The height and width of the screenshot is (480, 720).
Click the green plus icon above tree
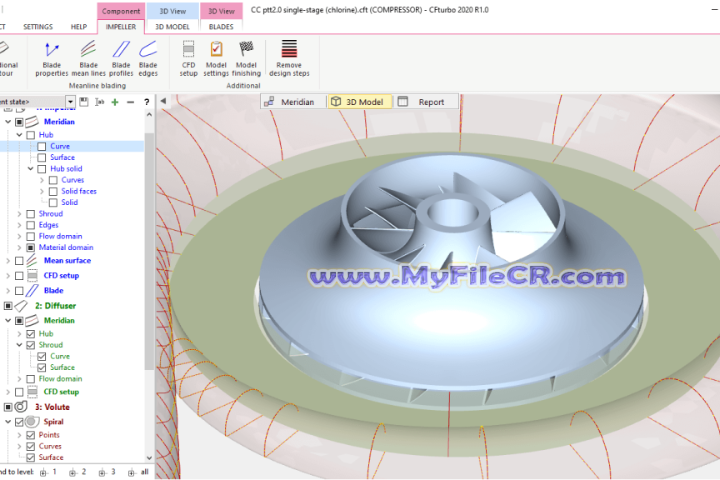click(115, 102)
